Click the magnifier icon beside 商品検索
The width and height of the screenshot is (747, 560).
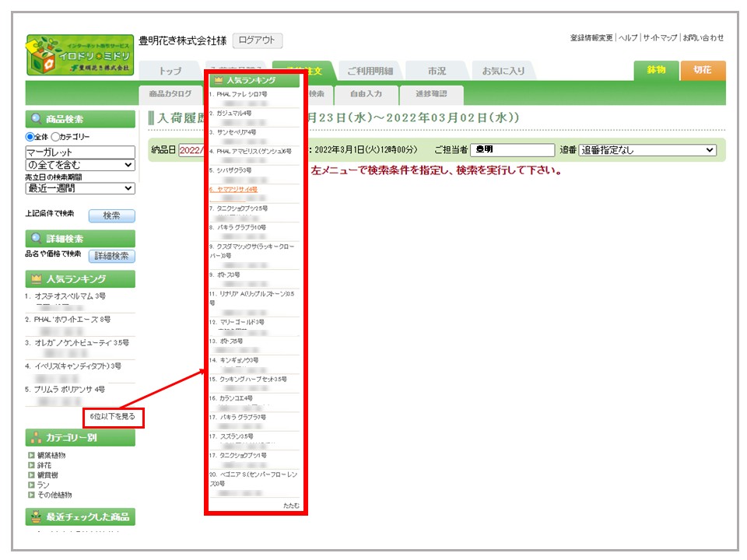(36, 119)
